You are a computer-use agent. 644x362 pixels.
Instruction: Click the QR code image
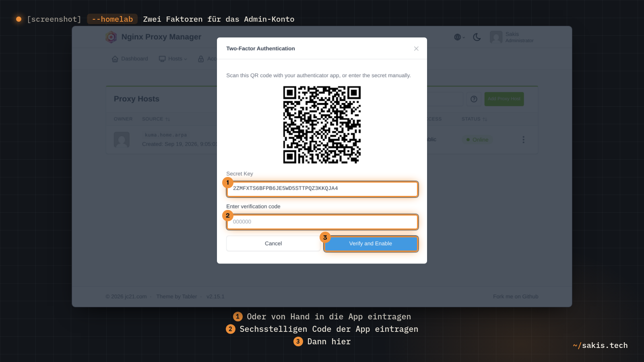pyautogui.click(x=322, y=125)
